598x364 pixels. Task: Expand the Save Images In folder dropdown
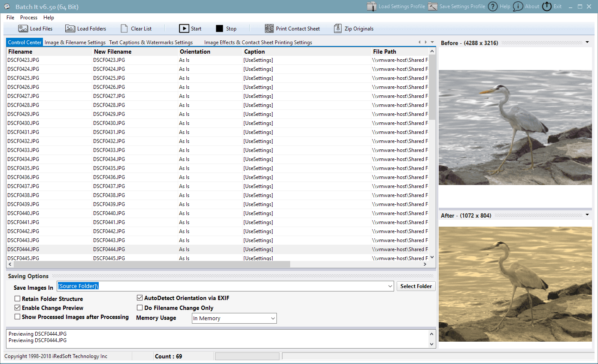point(390,286)
